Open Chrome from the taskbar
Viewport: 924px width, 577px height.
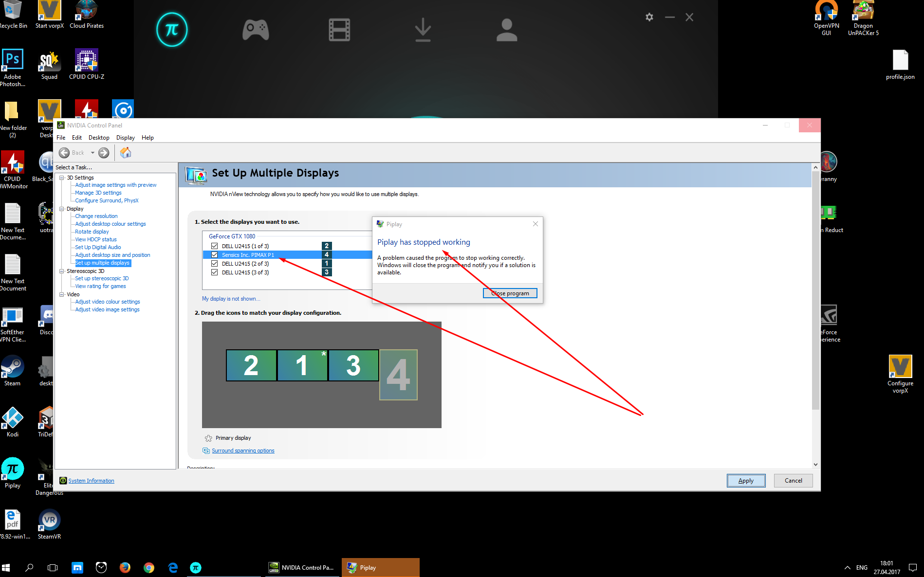point(149,567)
